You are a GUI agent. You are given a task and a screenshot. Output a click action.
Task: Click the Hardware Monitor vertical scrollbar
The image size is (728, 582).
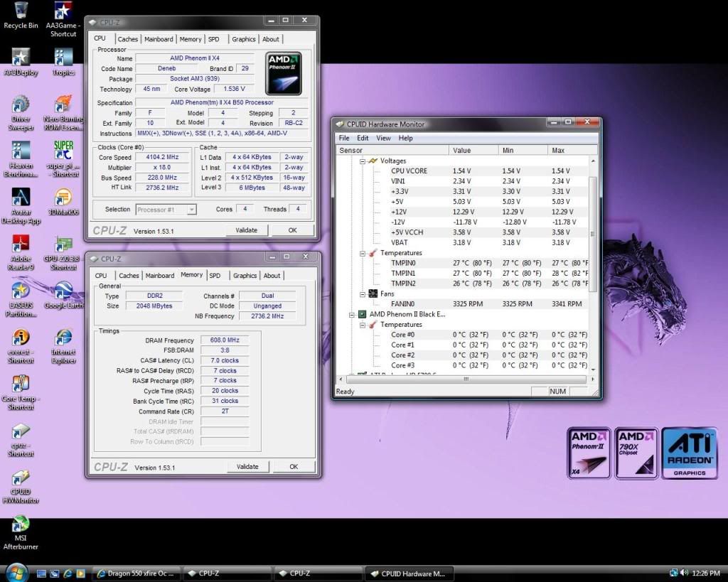tap(594, 235)
